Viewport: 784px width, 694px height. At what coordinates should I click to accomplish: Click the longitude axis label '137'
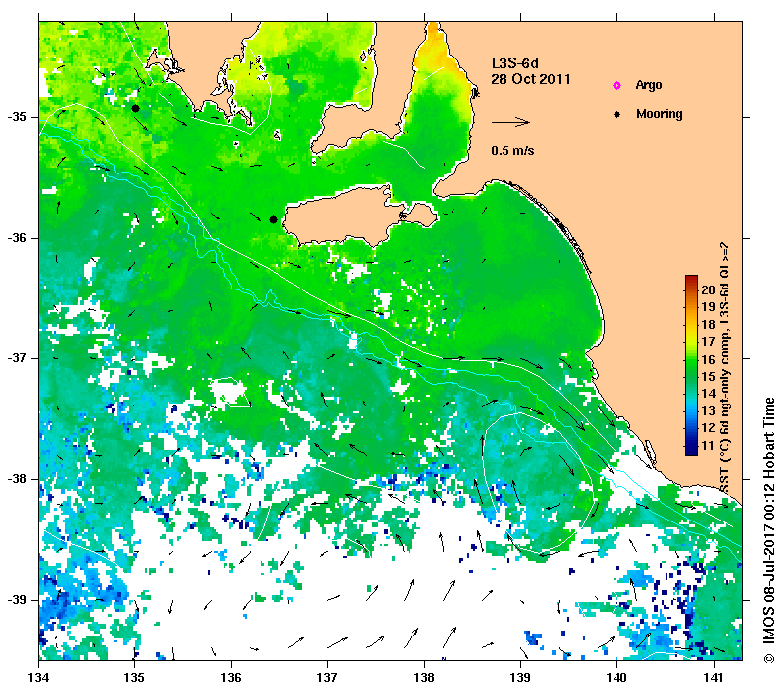(x=327, y=678)
